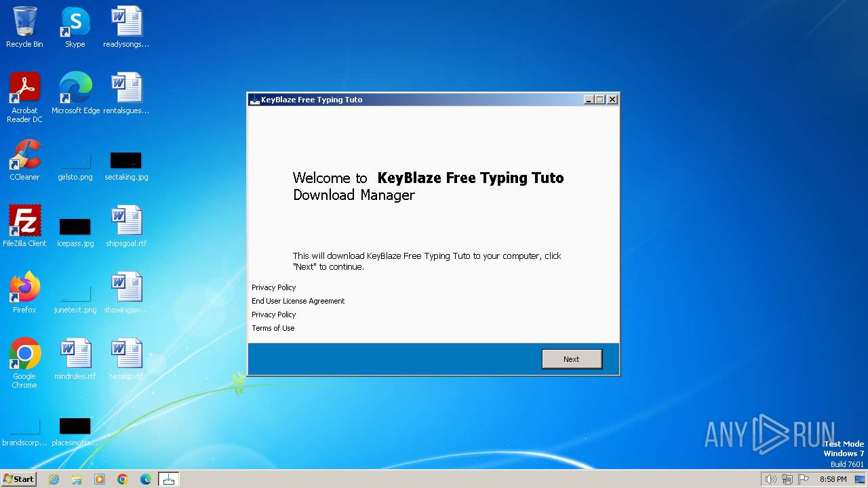Select the Microsoft Edge desktop shortcut

(75, 94)
